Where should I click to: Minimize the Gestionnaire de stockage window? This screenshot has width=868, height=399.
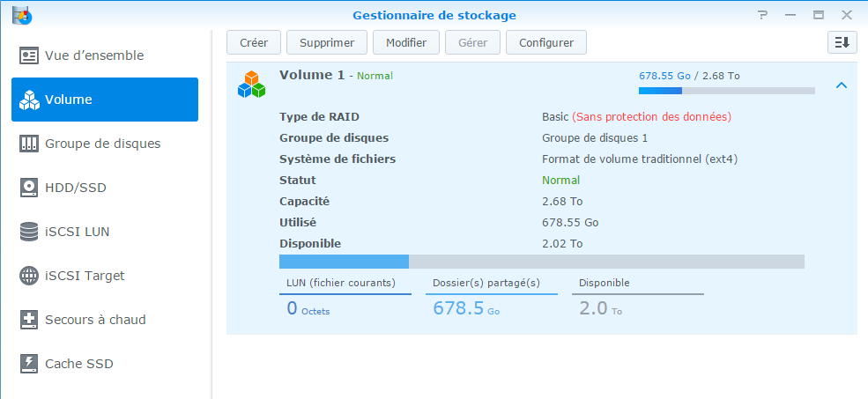click(x=791, y=16)
